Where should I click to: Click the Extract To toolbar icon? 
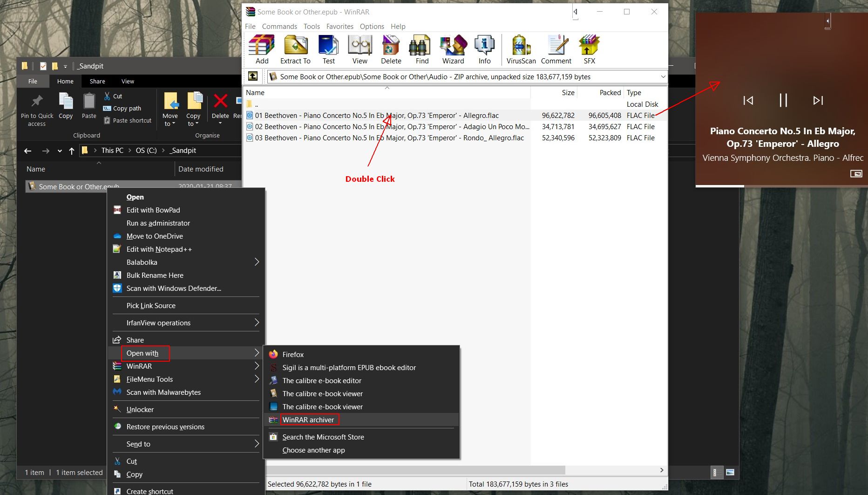295,49
